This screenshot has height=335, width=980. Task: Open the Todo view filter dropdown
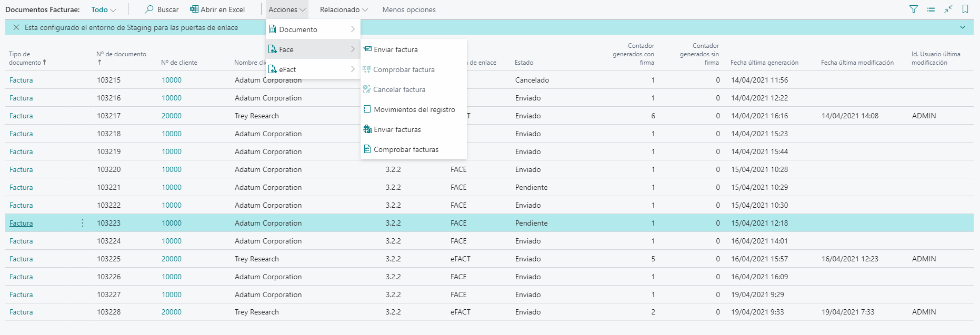(x=104, y=9)
